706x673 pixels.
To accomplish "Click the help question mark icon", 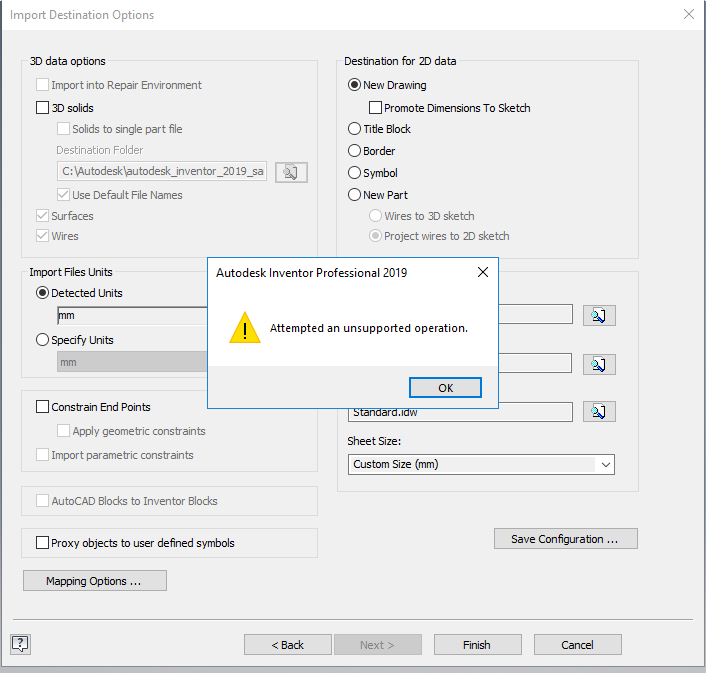I will (20, 644).
